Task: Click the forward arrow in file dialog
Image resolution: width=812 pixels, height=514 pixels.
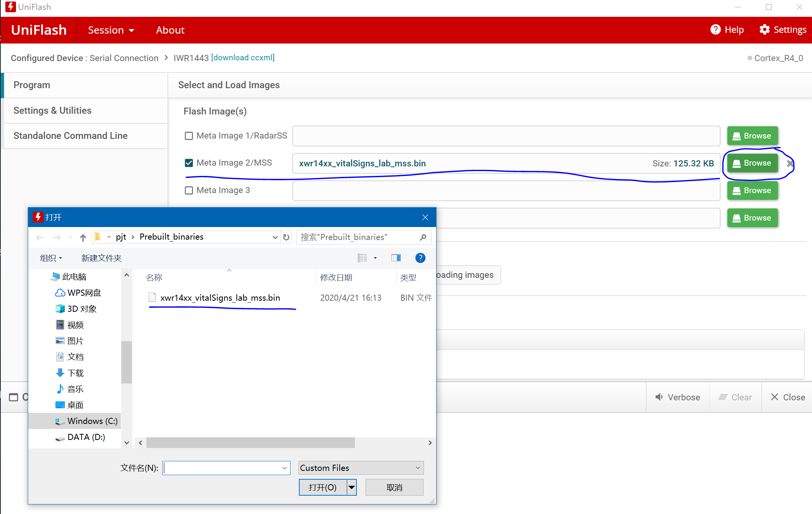Action: [57, 237]
